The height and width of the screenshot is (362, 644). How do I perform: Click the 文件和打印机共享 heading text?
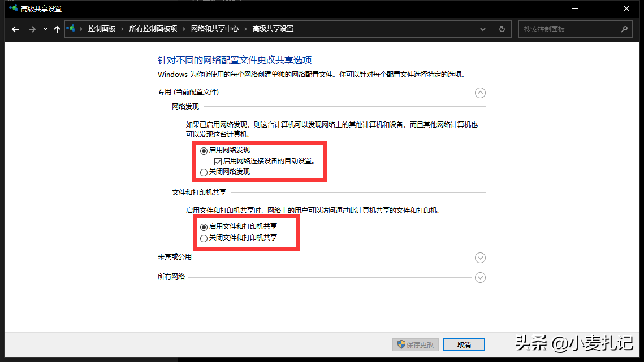(199, 192)
